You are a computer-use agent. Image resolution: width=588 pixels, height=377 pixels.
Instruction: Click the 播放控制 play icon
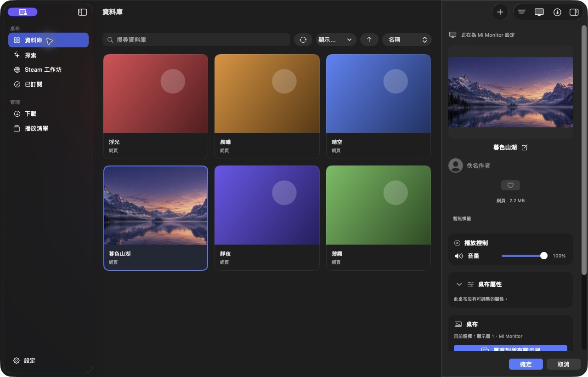coord(458,243)
